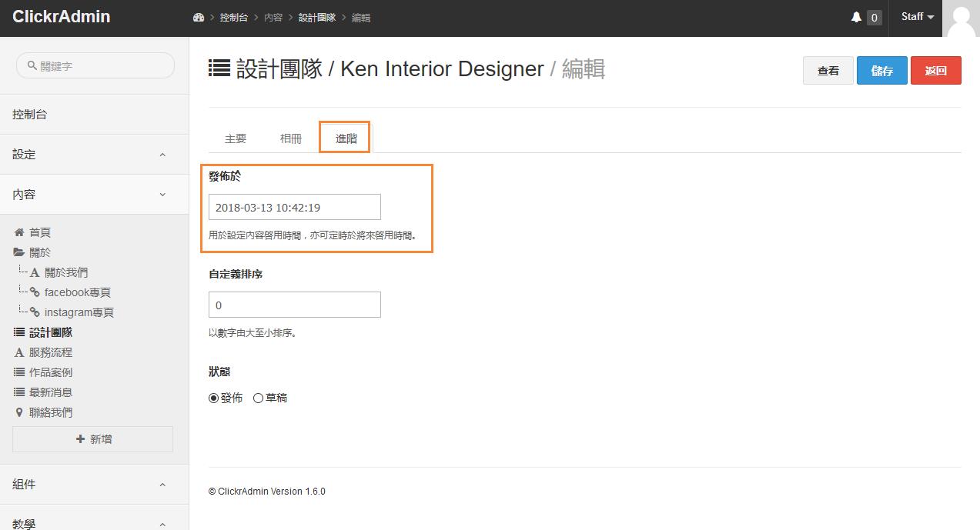Viewport: 980px width, 530px height.
Task: Click the map pin icon beside 聯絡我們
Action: [x=19, y=412]
